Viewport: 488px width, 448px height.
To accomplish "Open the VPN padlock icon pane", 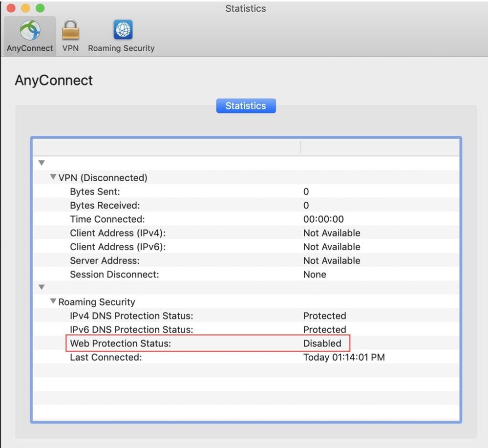I will (70, 30).
